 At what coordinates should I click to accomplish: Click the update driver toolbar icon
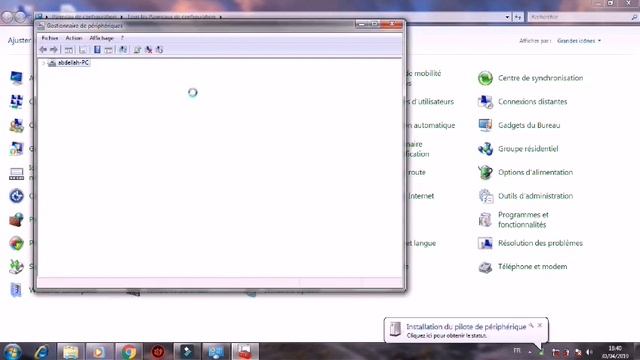point(137,50)
